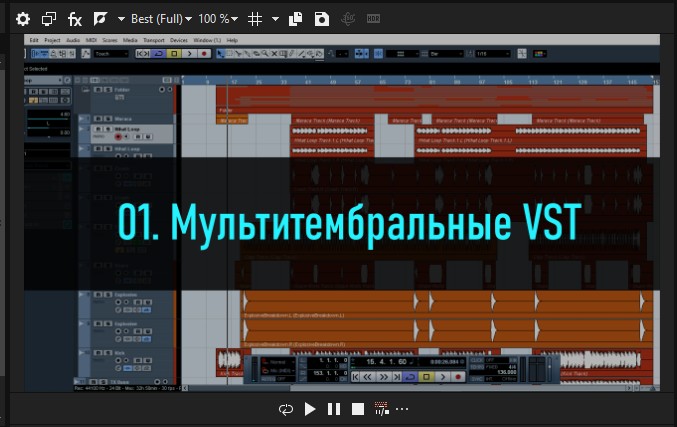Screen dimensions: 677x427
Task: Open the 100 % zoom dropdown
Action: point(218,19)
